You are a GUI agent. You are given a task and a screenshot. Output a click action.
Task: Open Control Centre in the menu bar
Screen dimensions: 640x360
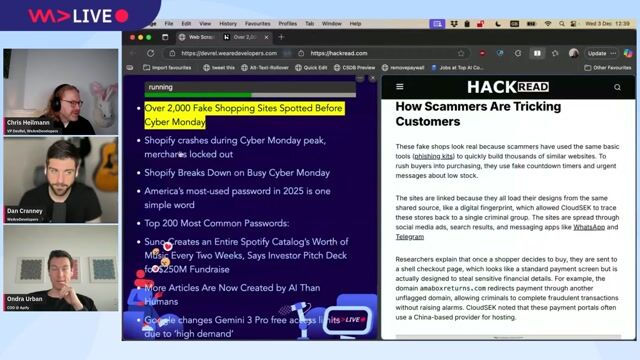point(573,24)
